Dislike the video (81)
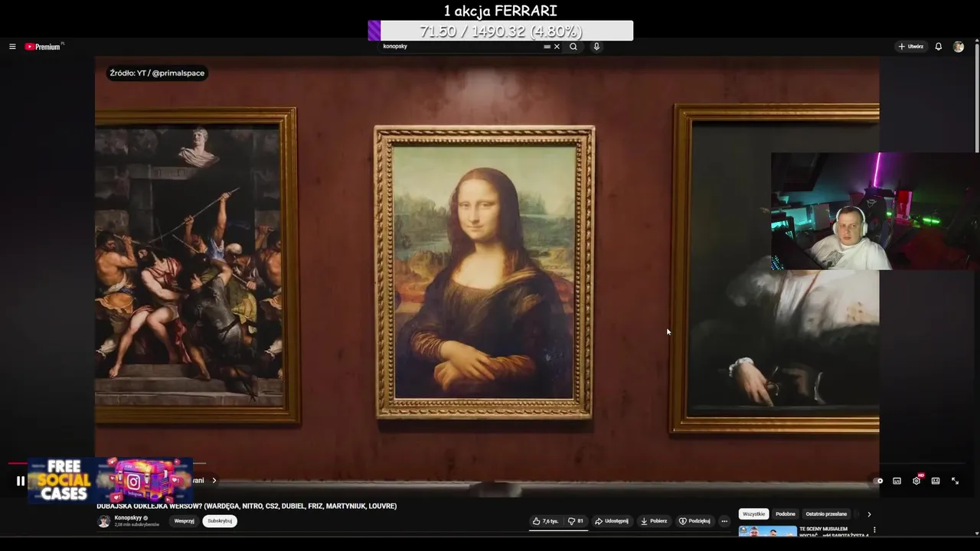 576,521
